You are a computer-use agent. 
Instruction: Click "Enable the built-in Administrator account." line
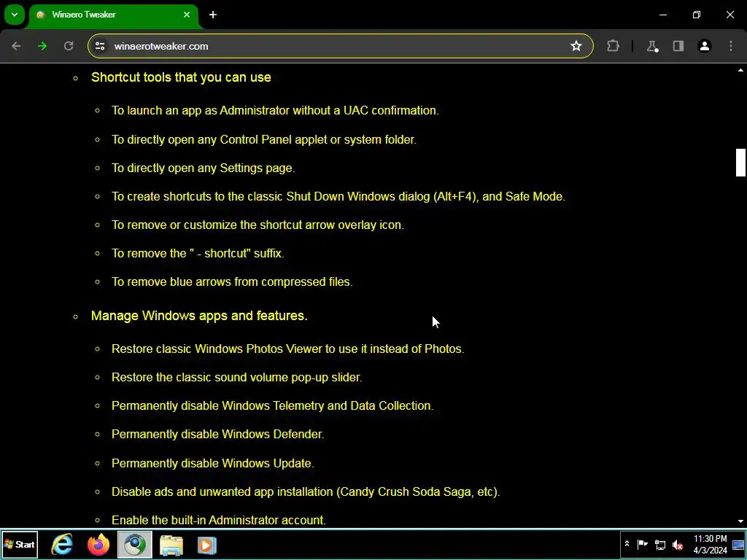point(219,520)
